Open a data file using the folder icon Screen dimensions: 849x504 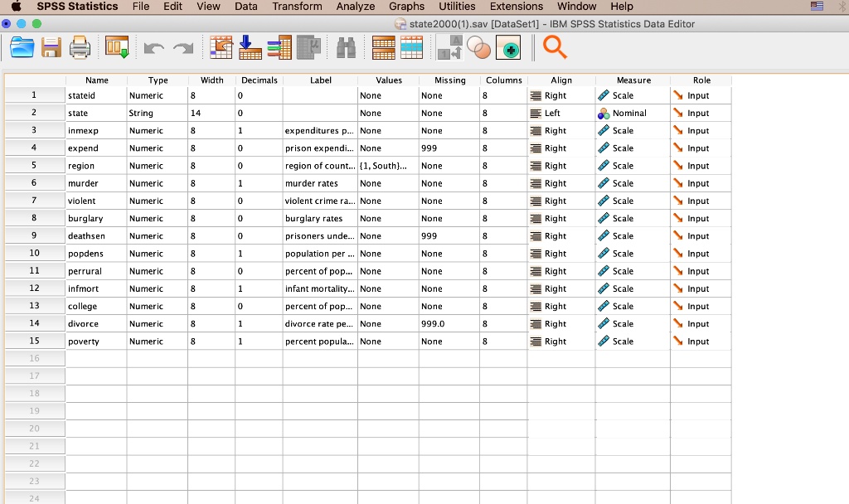pyautogui.click(x=22, y=47)
